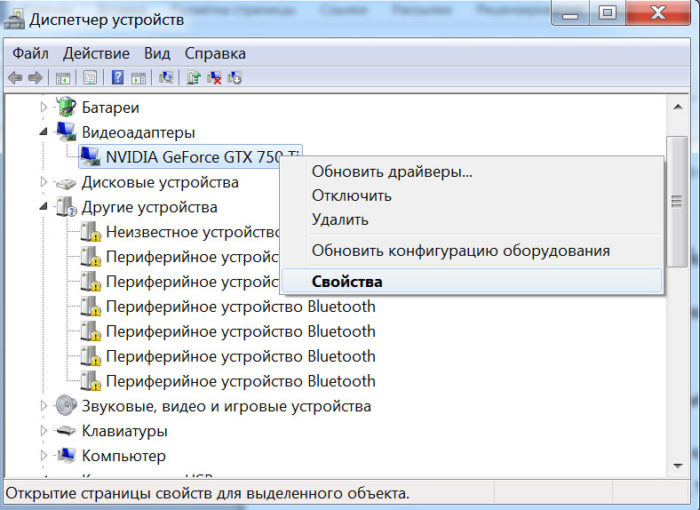Expand the Клавиатуры category

pyautogui.click(x=43, y=431)
